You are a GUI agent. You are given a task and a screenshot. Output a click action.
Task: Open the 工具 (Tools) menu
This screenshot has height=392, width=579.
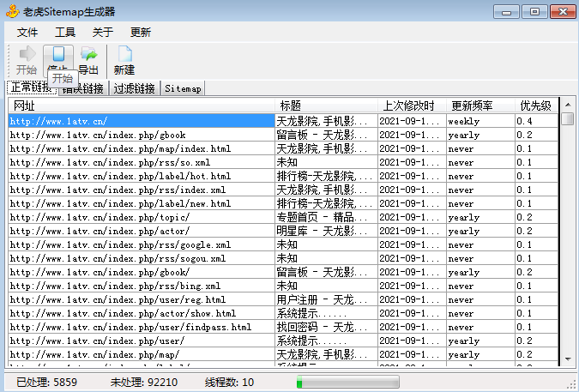(65, 33)
